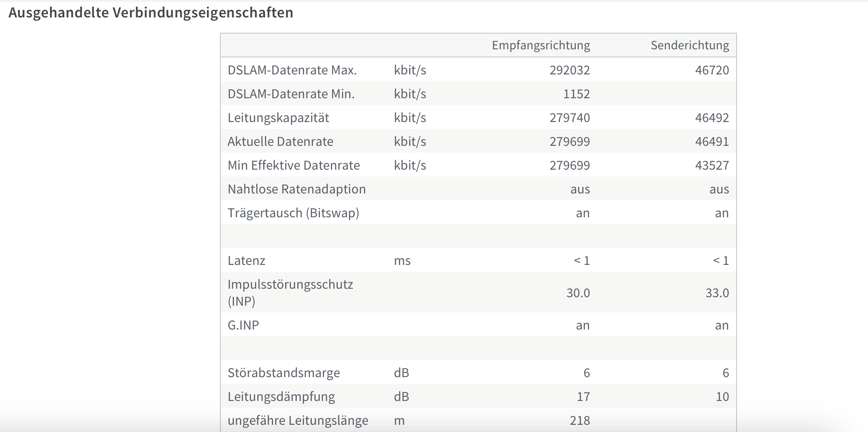Select the Störabstandsmarge row label
Screen dimensions: 868x432
coord(284,372)
